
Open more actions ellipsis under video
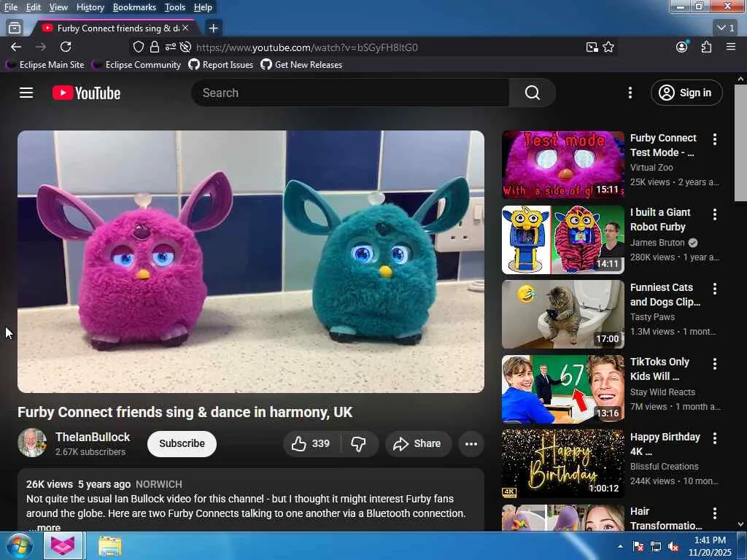click(471, 444)
